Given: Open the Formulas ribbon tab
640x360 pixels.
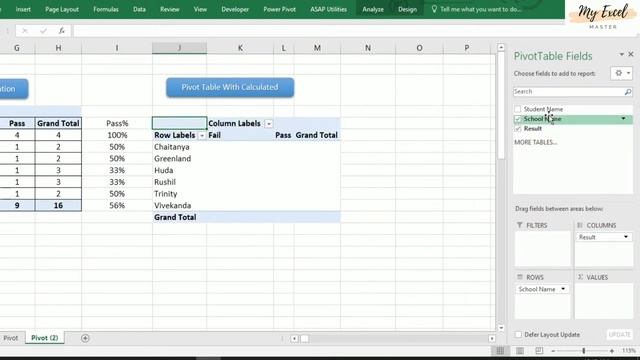Looking at the screenshot, I should 106,9.
